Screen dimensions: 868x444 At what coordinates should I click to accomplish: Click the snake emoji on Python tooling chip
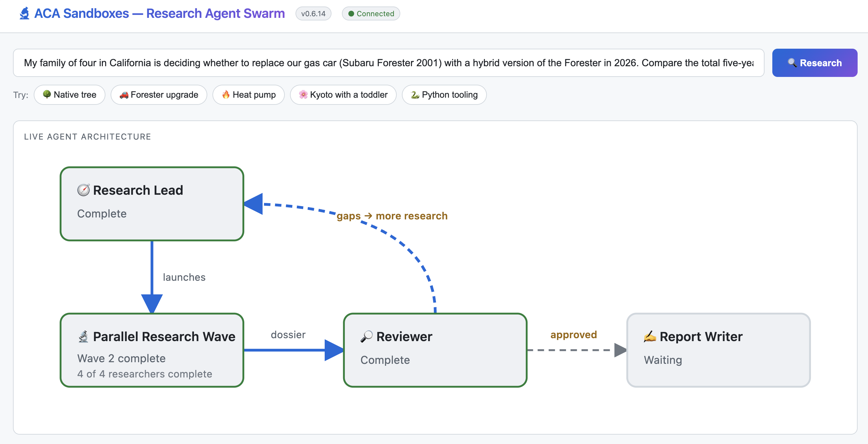(x=415, y=95)
